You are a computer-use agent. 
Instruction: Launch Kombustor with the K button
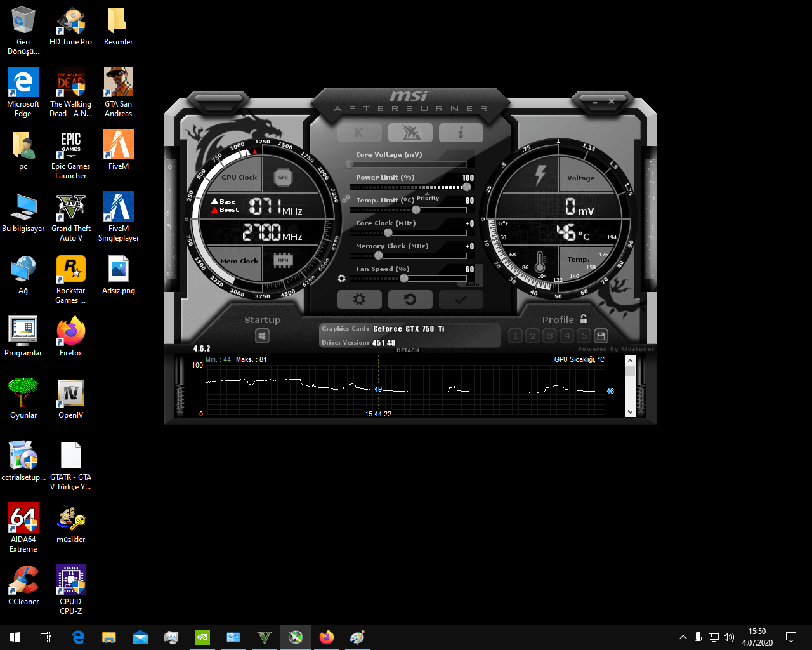[x=360, y=133]
